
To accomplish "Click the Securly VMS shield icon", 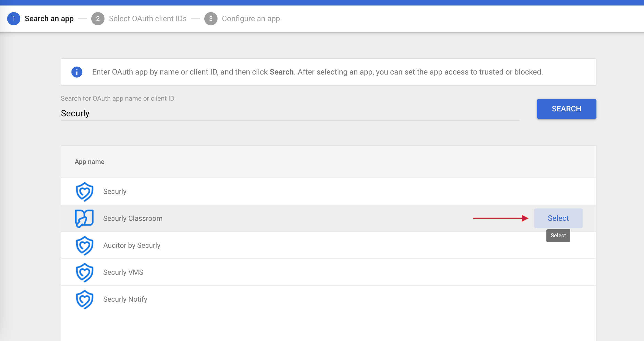I will 84,272.
